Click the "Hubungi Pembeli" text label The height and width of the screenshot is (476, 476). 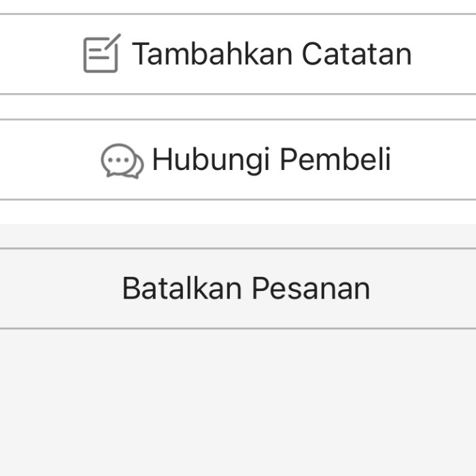coord(271,160)
